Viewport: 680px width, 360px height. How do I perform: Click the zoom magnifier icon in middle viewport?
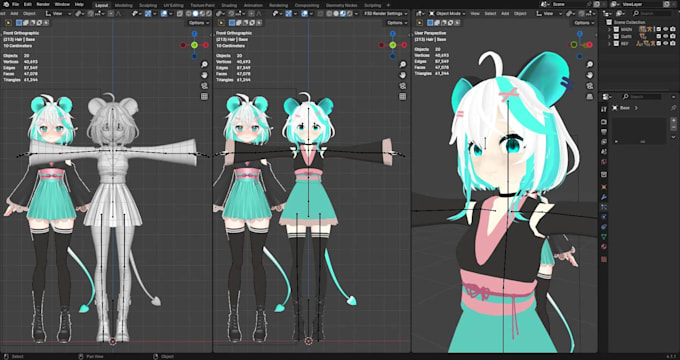click(402, 65)
